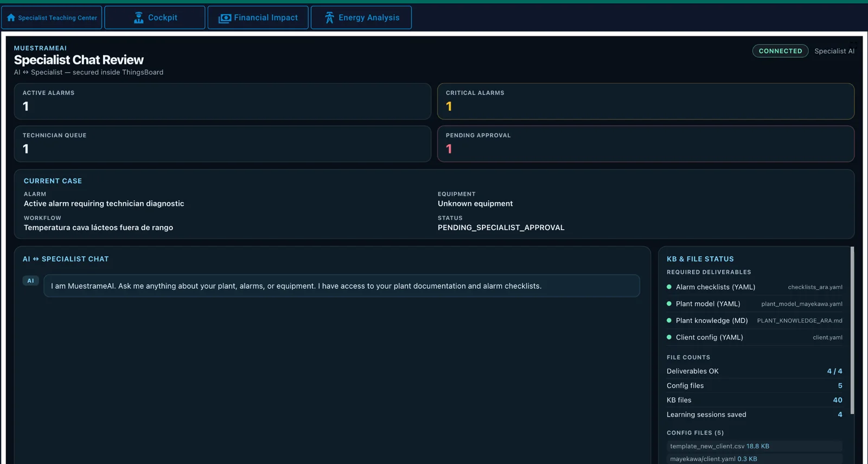The height and width of the screenshot is (464, 868).
Task: Click the green dot beside Plant knowledge
Action: click(x=669, y=321)
